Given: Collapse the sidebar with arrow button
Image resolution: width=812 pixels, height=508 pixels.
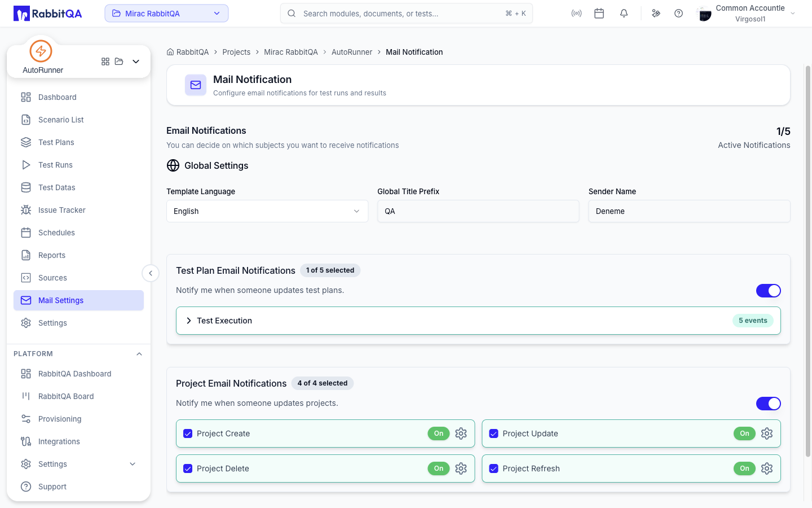Looking at the screenshot, I should pyautogui.click(x=151, y=273).
